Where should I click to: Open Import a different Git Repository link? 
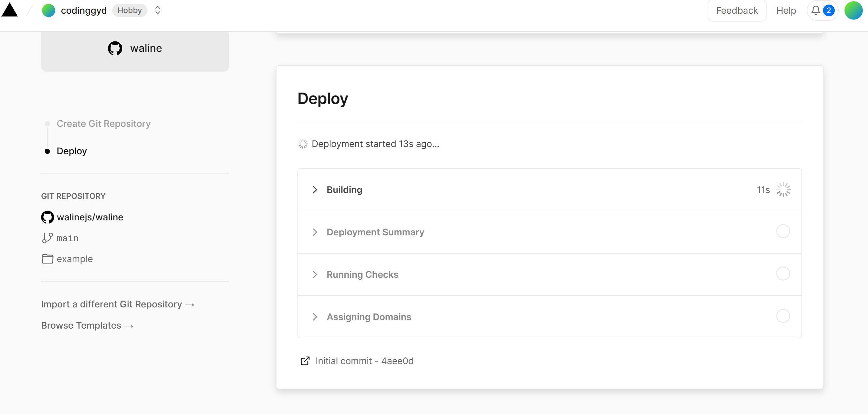click(118, 304)
